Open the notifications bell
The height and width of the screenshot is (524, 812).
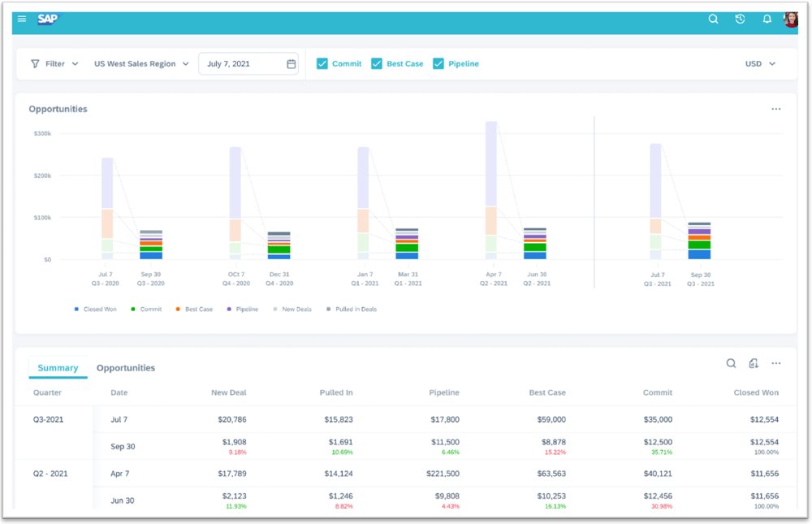(767, 19)
